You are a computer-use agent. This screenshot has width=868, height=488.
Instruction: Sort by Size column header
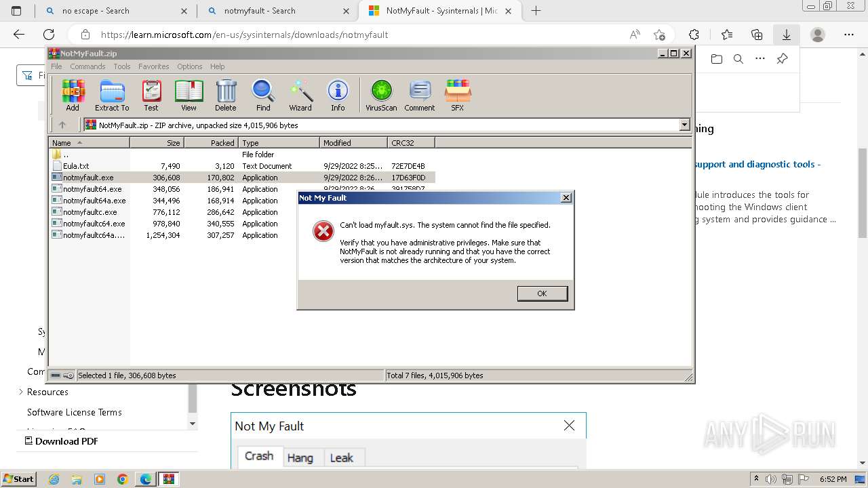click(157, 143)
